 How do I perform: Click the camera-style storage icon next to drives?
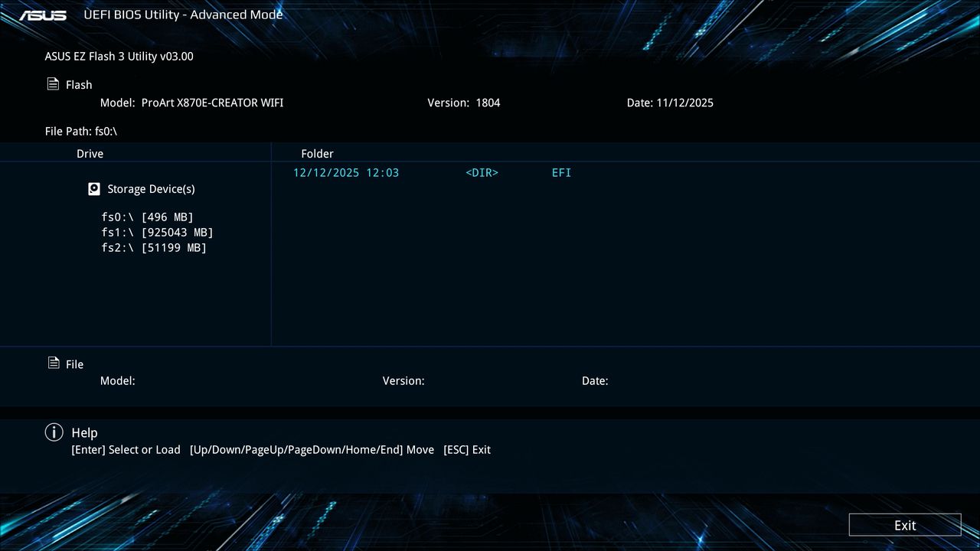tap(93, 188)
